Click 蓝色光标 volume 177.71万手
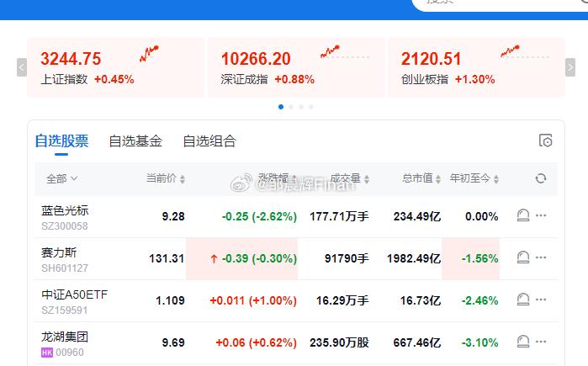 click(x=339, y=216)
